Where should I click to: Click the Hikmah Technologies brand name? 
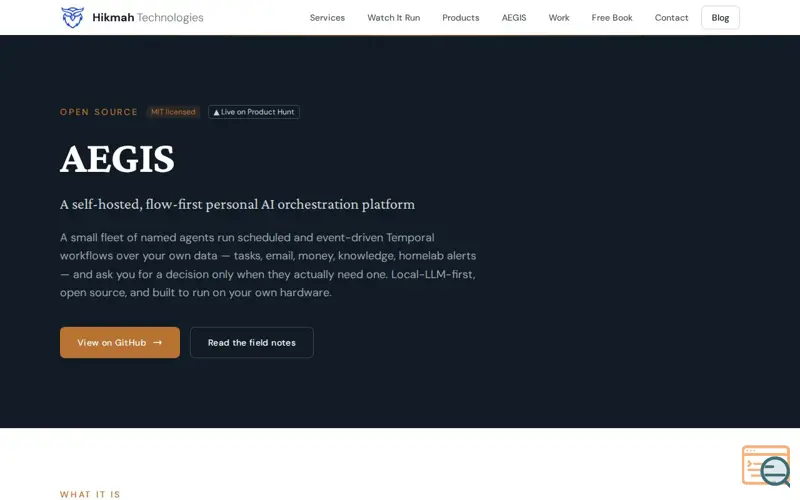147,17
